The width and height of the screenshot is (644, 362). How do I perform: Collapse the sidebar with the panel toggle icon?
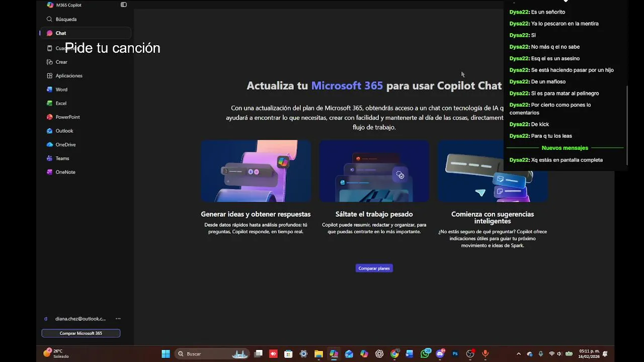(124, 5)
